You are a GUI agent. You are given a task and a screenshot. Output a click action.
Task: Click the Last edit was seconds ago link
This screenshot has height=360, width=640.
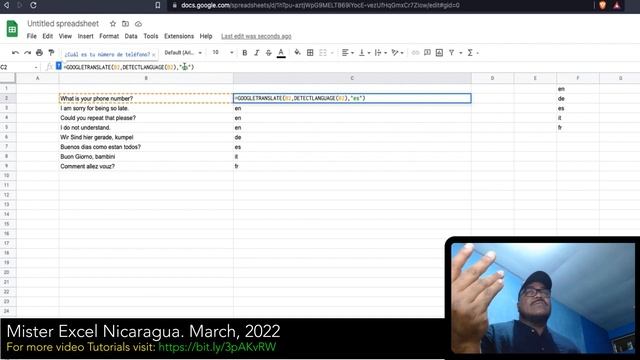tap(256, 36)
